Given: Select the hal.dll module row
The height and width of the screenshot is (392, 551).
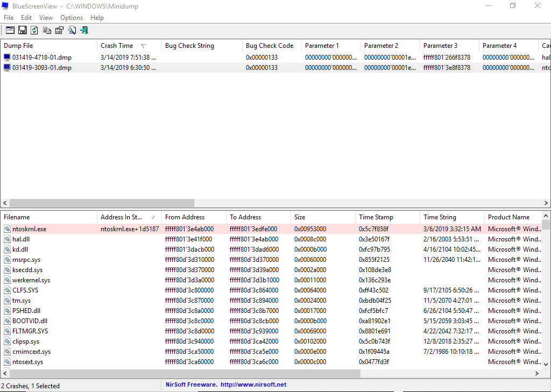Looking at the screenshot, I should point(271,239).
